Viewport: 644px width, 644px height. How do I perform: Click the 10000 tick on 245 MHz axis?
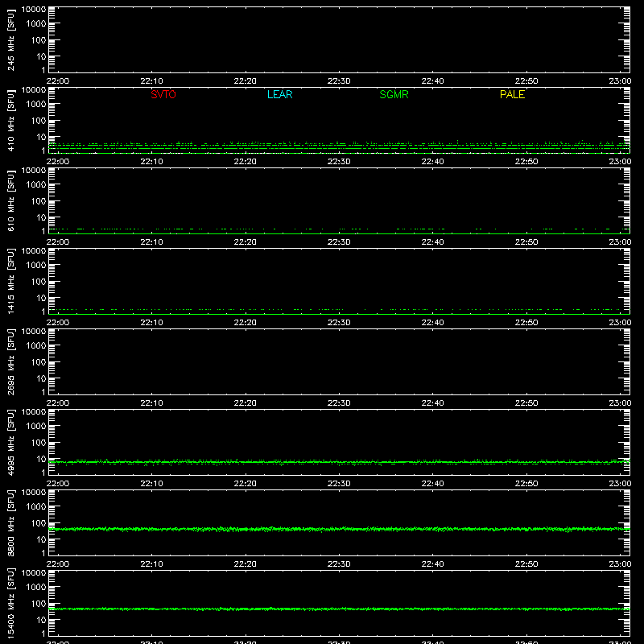[x=34, y=10]
